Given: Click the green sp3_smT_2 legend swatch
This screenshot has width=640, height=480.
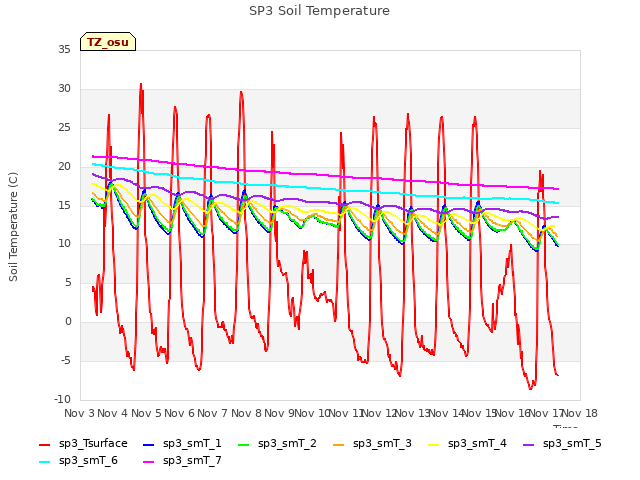Looking at the screenshot, I should [x=244, y=445].
